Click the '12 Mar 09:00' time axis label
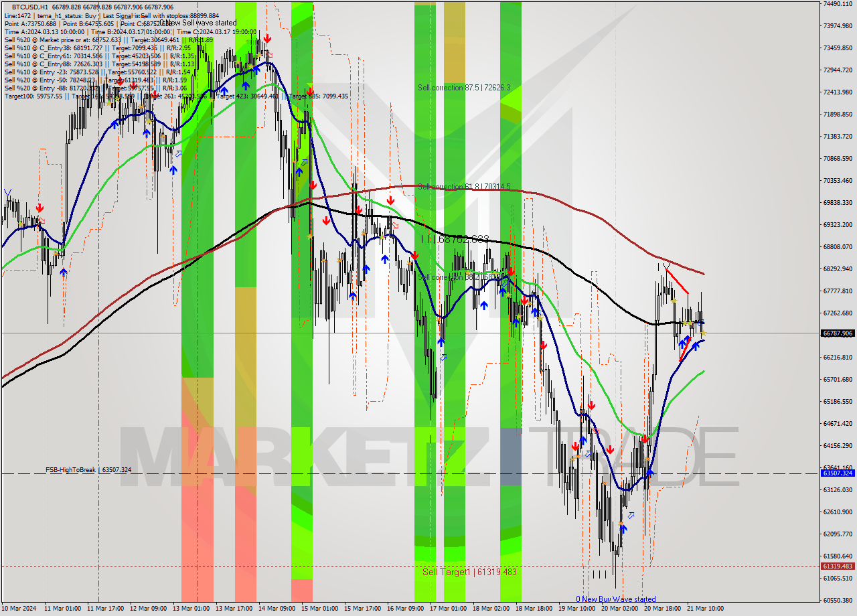Viewport: 857px width, 616px height. pyautogui.click(x=150, y=609)
